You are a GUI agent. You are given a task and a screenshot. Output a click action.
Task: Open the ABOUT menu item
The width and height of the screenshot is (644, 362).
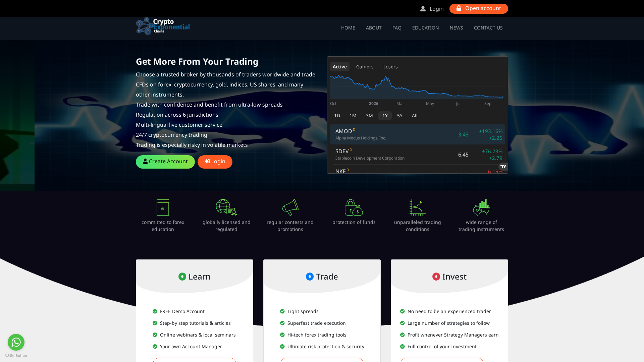pyautogui.click(x=374, y=28)
